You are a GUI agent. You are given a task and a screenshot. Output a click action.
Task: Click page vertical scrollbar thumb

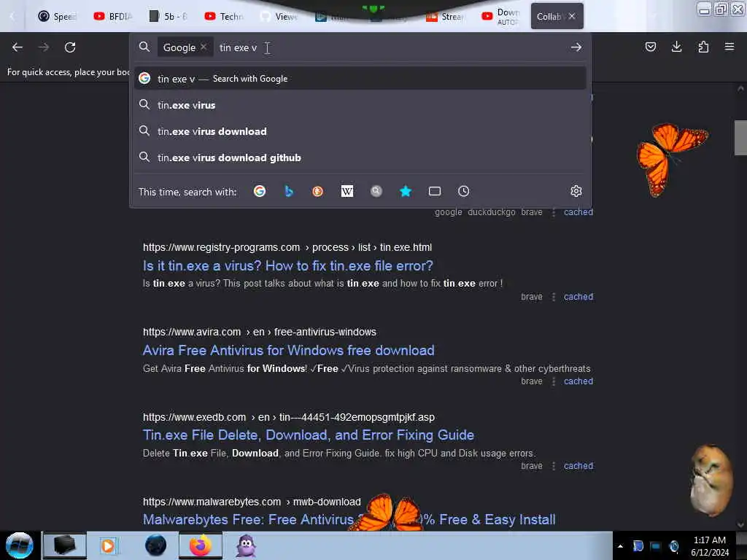click(x=740, y=138)
